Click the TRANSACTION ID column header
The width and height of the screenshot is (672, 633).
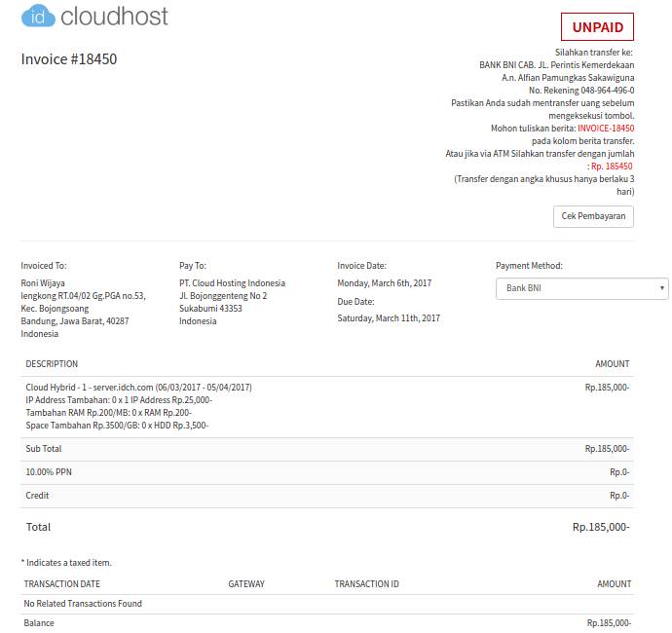(366, 584)
